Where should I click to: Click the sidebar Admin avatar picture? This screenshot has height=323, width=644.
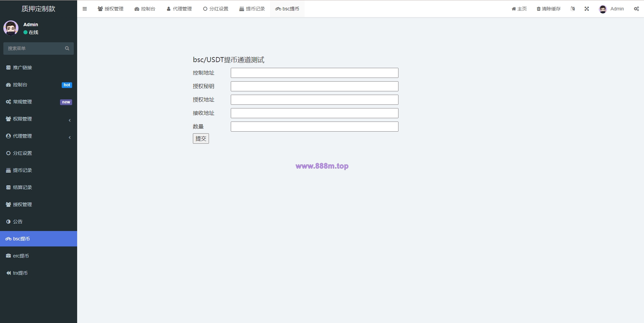point(11,28)
